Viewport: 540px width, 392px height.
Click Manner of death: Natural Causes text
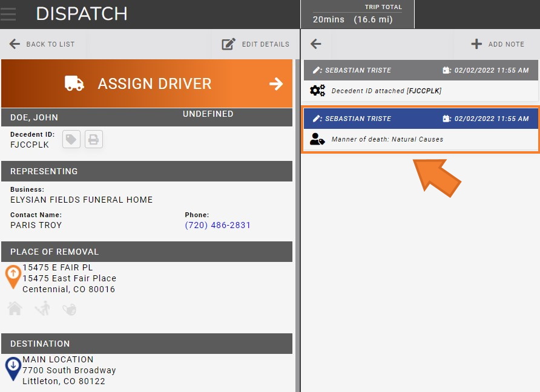click(387, 139)
